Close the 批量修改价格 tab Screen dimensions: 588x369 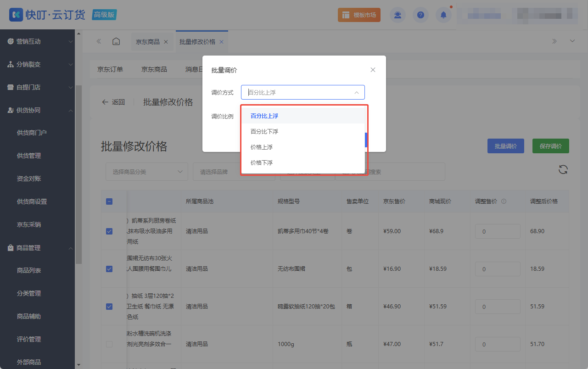(x=221, y=42)
